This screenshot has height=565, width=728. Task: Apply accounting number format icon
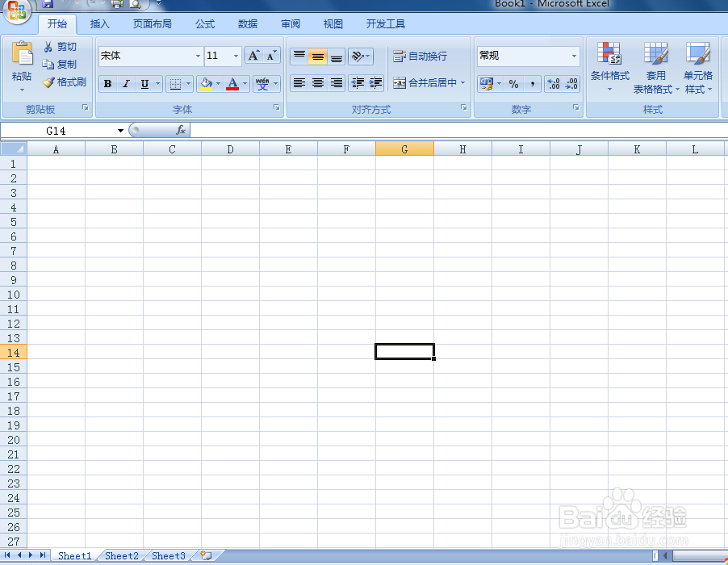[486, 84]
